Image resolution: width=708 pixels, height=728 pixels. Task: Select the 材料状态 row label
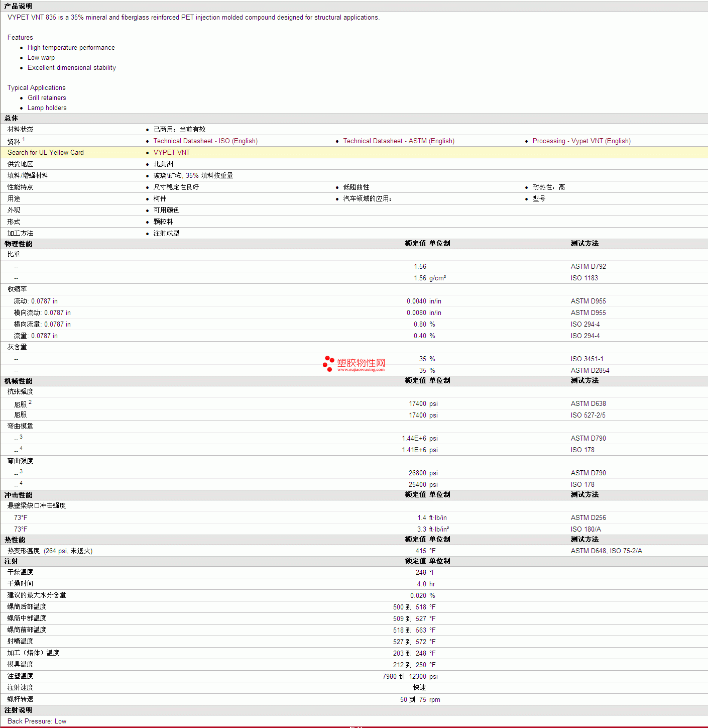pos(20,130)
